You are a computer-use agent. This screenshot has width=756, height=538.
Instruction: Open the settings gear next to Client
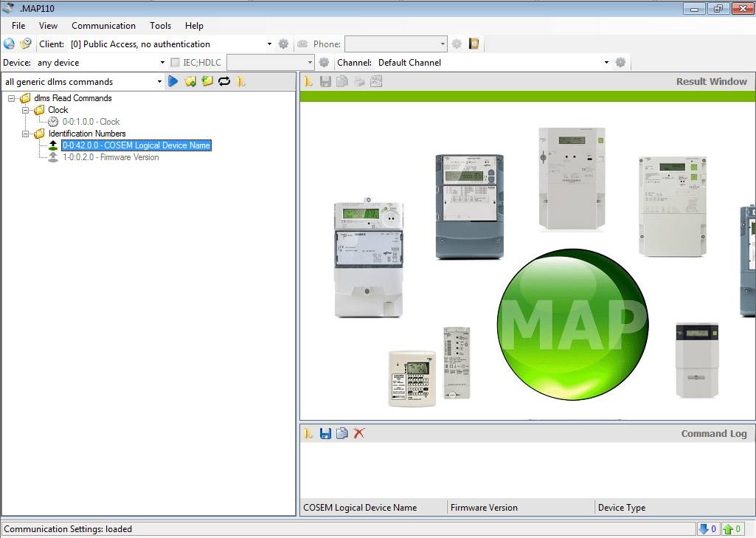click(284, 44)
